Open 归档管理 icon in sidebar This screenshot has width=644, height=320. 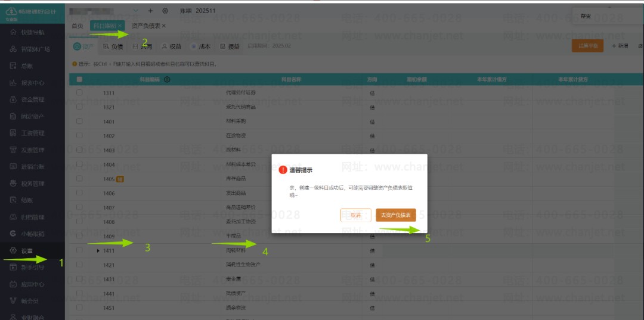[x=13, y=217]
